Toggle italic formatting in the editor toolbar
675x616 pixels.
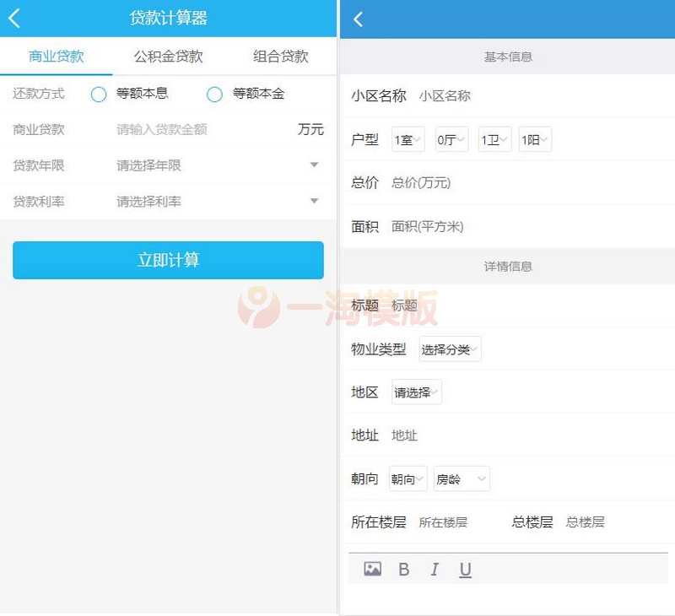[x=435, y=569]
